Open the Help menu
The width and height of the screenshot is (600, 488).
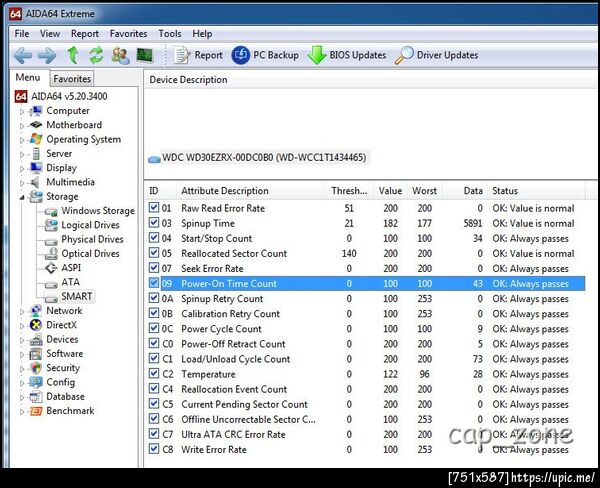[202, 34]
